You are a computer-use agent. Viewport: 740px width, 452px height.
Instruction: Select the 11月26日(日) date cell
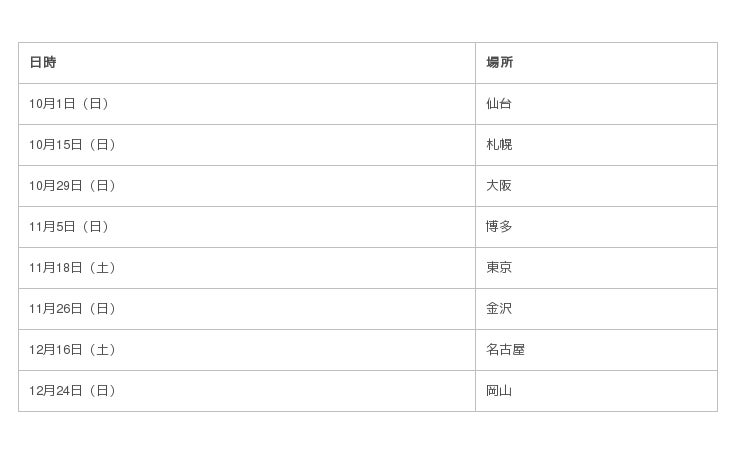[73, 309]
